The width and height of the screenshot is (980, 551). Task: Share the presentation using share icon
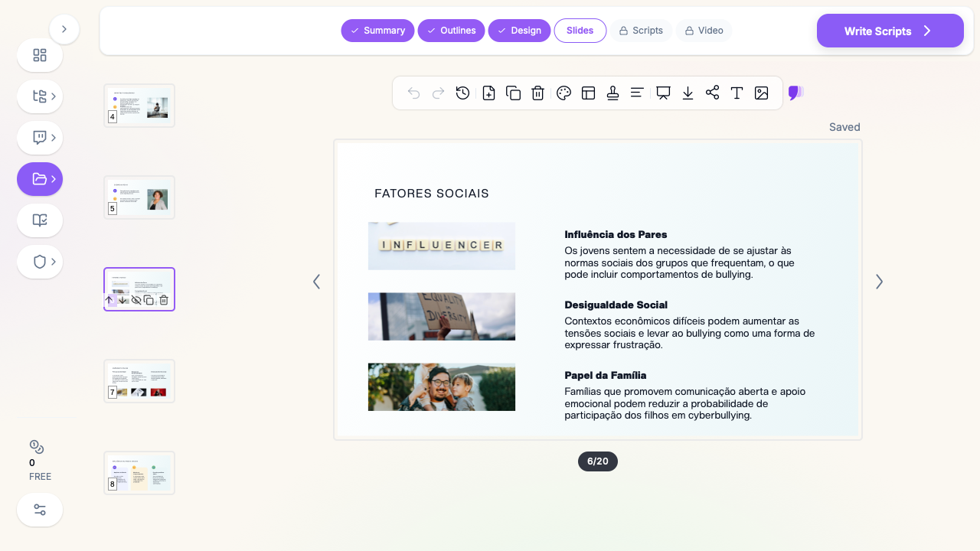tap(713, 93)
